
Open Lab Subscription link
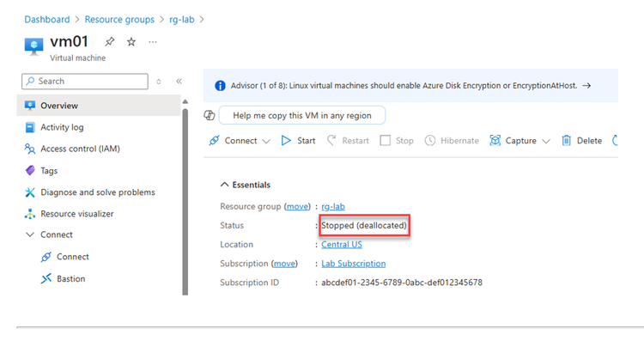click(x=353, y=263)
